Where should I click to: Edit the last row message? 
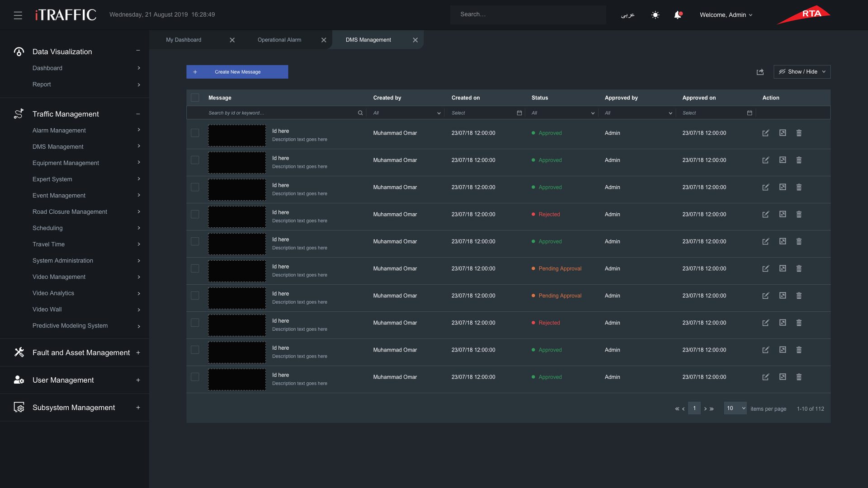coord(765,377)
